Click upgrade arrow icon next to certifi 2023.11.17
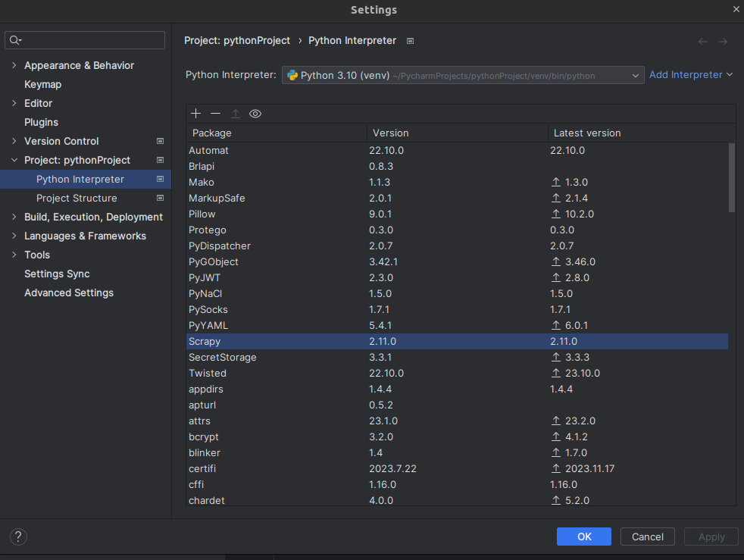744x560 pixels. point(556,468)
